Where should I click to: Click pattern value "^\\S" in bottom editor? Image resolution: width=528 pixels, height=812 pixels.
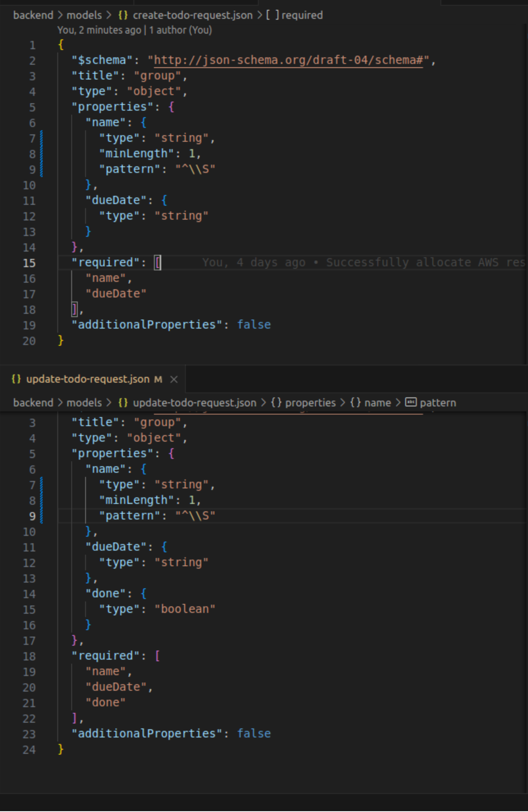coord(195,516)
